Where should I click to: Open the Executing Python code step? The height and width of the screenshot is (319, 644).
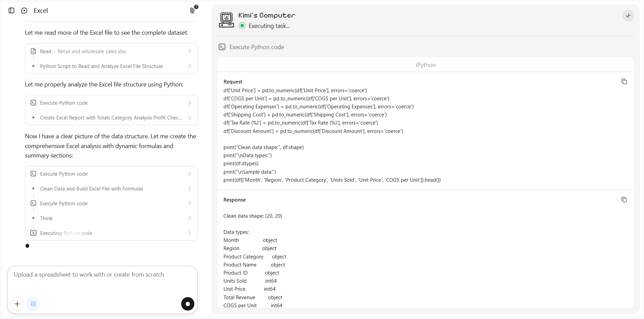[111, 233]
